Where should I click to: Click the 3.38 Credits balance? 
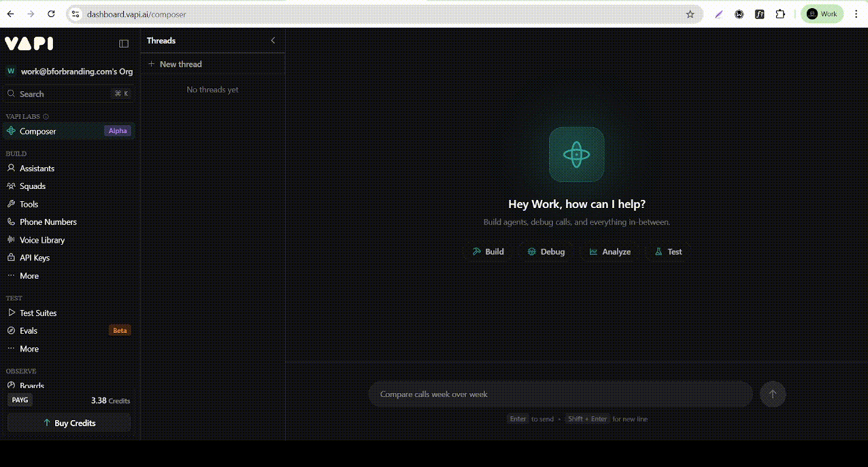click(x=111, y=401)
